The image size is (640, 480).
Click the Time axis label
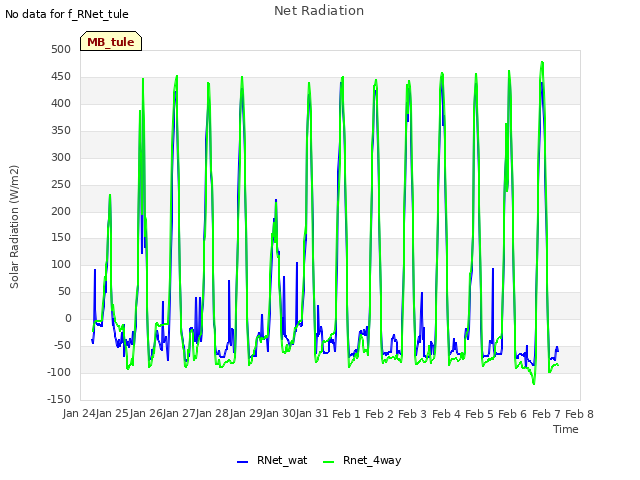pos(566,429)
